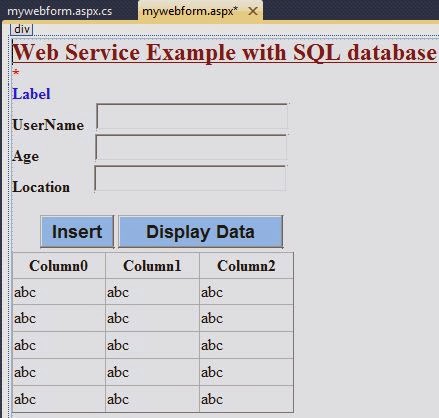
Task: Select the Column1 grid header
Action: click(152, 266)
